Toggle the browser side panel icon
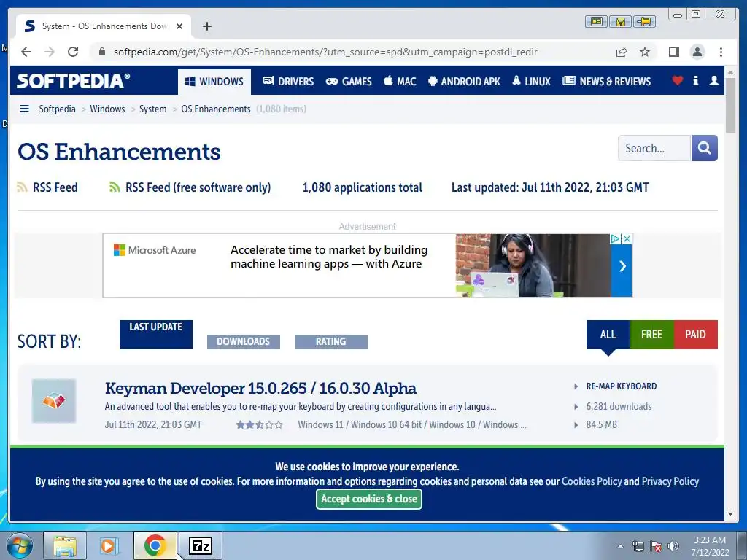Viewport: 747px width, 560px height. pos(673,52)
